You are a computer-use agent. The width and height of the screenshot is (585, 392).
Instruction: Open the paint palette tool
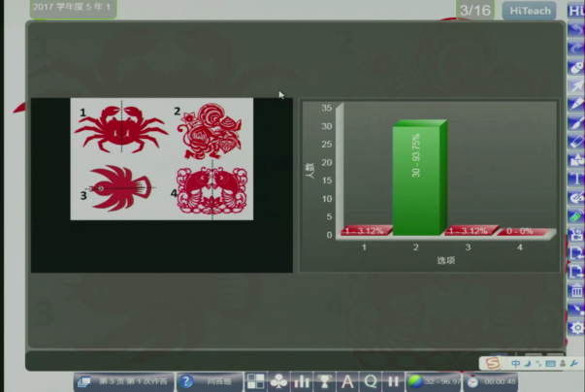point(576,197)
